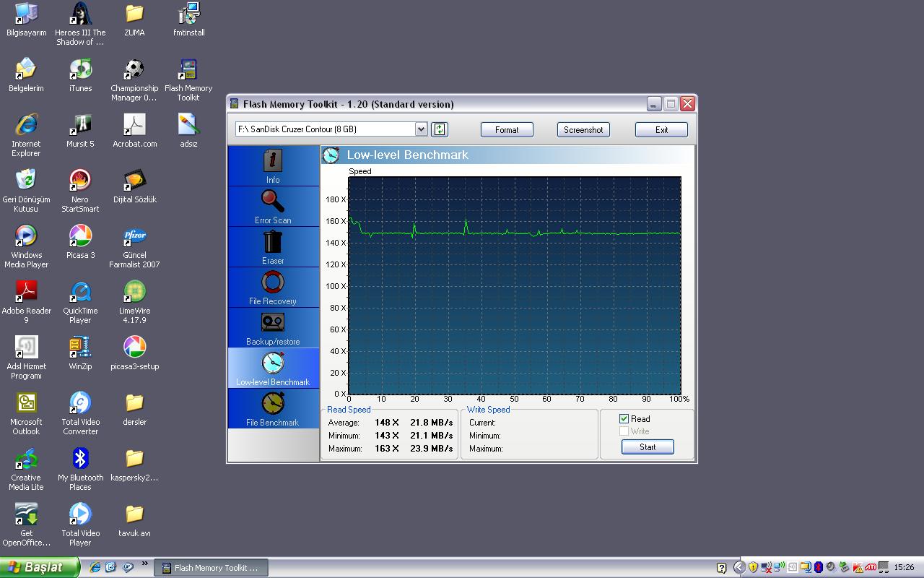The height and width of the screenshot is (578, 924).
Task: Select the Total Video Converter icon
Action: [80, 413]
